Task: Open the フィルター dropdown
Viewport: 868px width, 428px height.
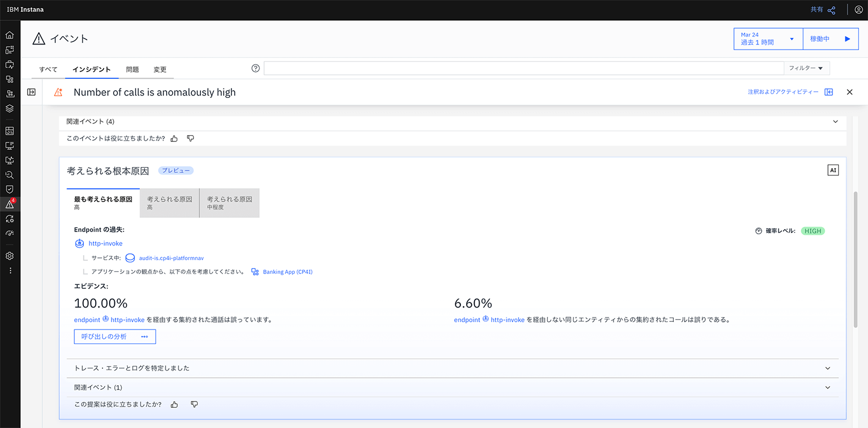Action: coord(806,68)
